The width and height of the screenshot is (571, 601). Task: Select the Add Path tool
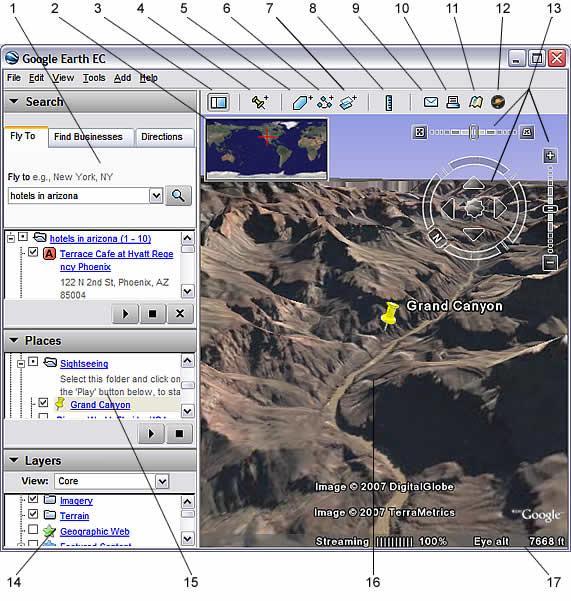pyautogui.click(x=325, y=102)
